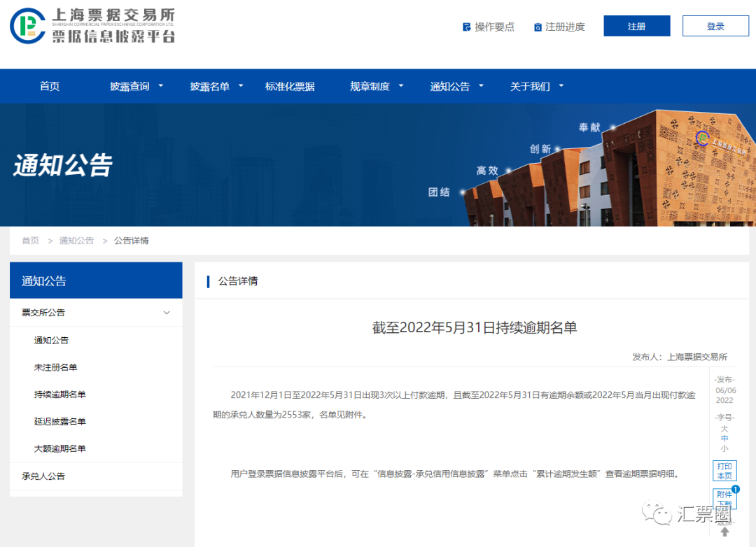This screenshot has width=756, height=547.
Task: Go to 首页 in the navigation bar
Action: pos(50,86)
